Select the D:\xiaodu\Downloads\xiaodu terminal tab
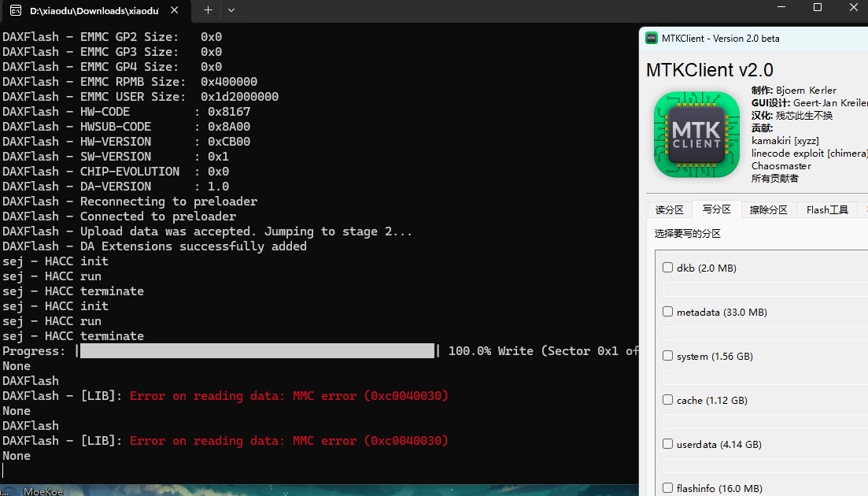Screen dimensions: 868x496 click(x=95, y=10)
